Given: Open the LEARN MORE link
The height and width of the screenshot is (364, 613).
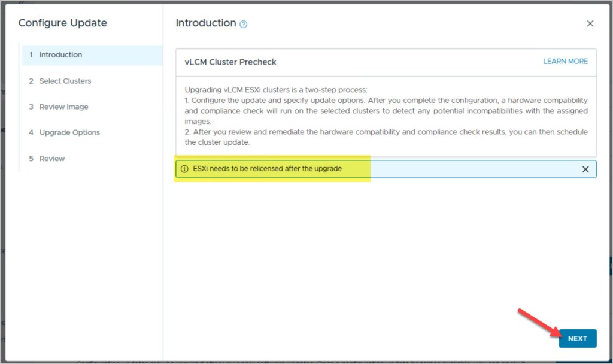Looking at the screenshot, I should 565,61.
